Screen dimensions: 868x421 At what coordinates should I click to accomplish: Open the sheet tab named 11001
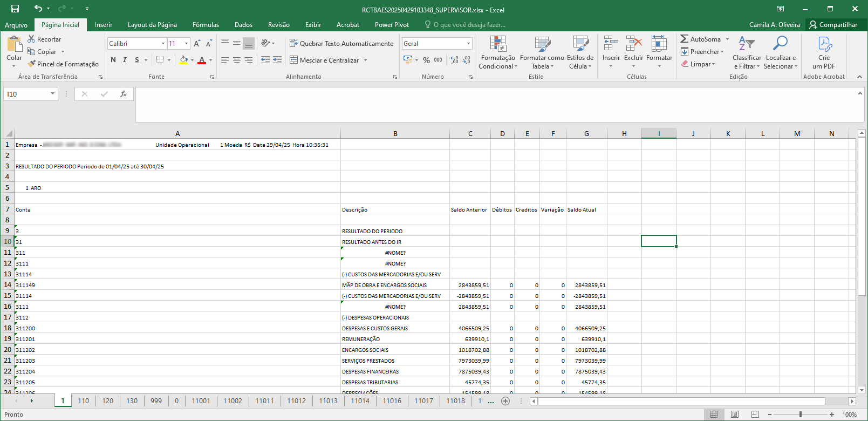click(201, 400)
